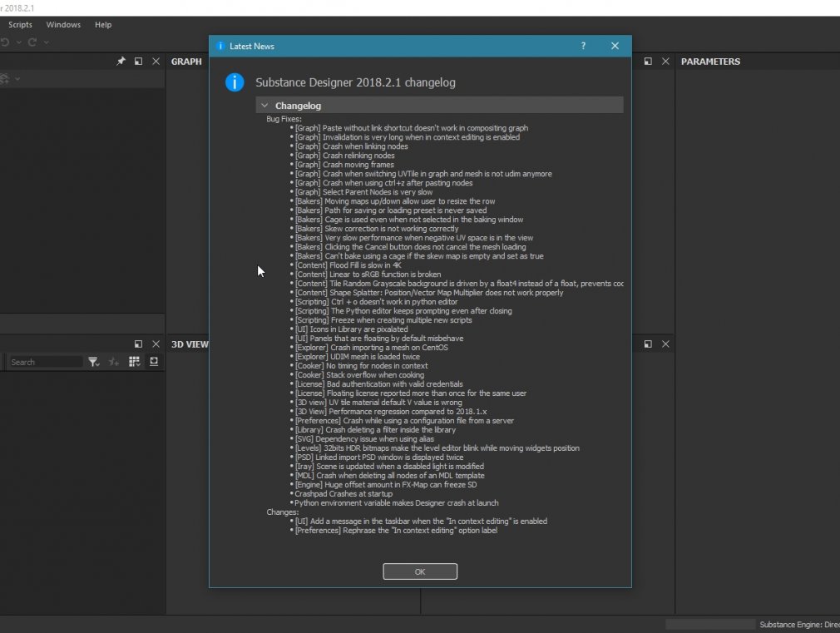The image size is (840, 633).
Task: Click the "Bug Fixes:" label
Action: click(x=284, y=119)
